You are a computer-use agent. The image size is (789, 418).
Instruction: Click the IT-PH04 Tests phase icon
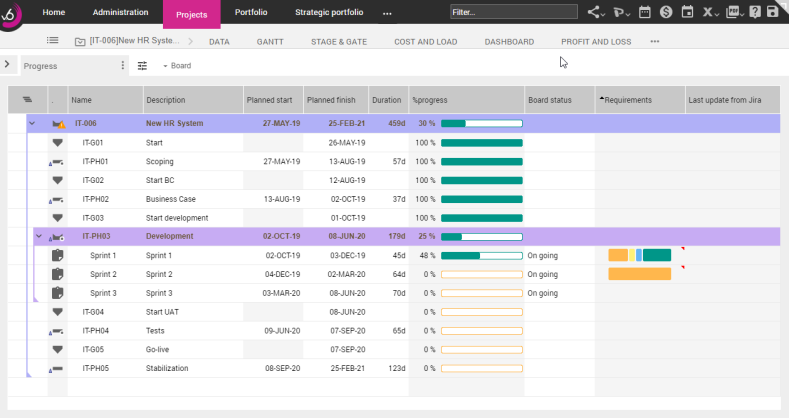coord(57,331)
